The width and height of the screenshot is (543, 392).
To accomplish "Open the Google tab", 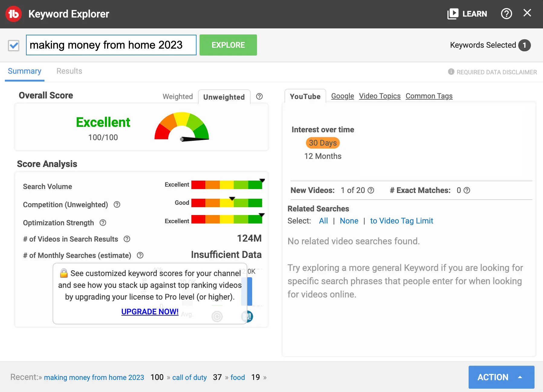I will (x=342, y=96).
